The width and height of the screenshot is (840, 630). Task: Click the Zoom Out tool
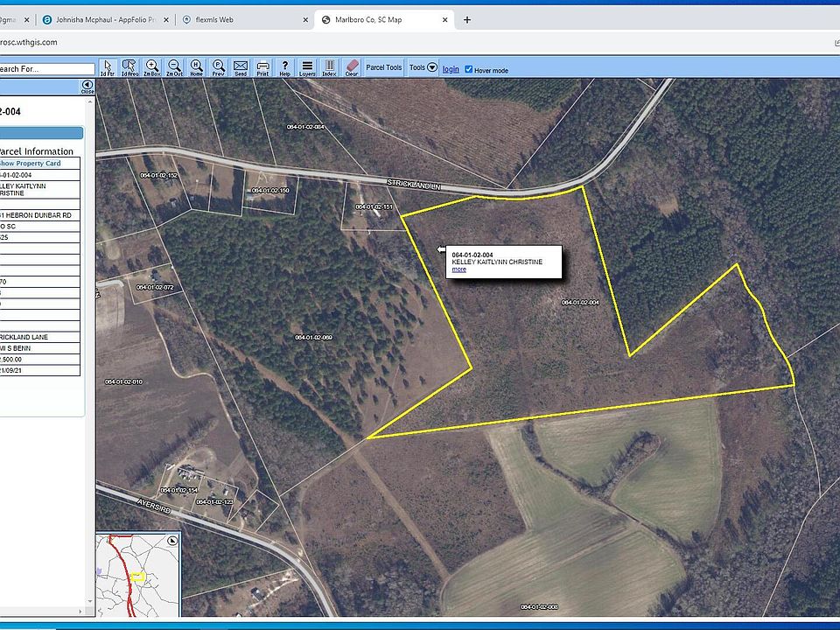174,67
